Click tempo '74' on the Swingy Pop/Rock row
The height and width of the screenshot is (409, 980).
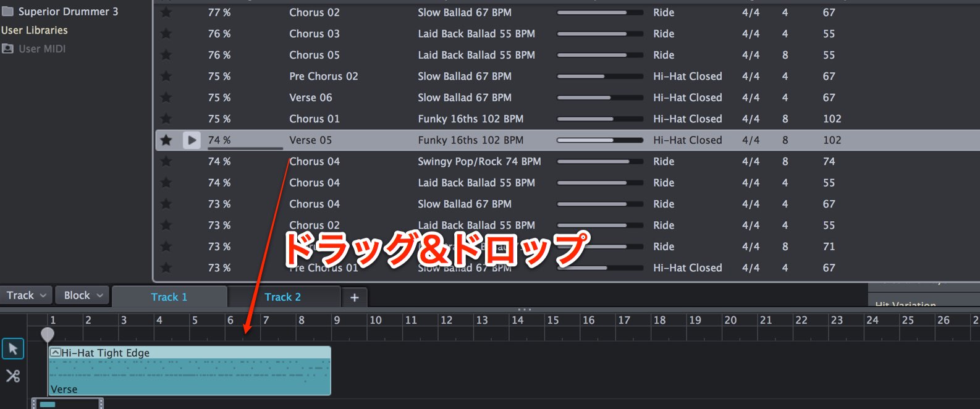(x=829, y=161)
